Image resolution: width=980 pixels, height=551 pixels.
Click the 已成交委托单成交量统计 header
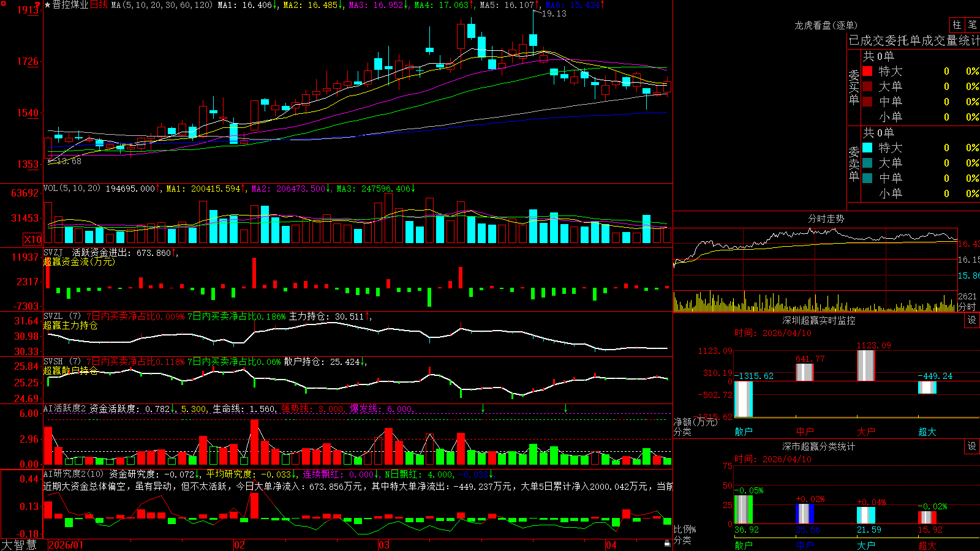[x=914, y=40]
